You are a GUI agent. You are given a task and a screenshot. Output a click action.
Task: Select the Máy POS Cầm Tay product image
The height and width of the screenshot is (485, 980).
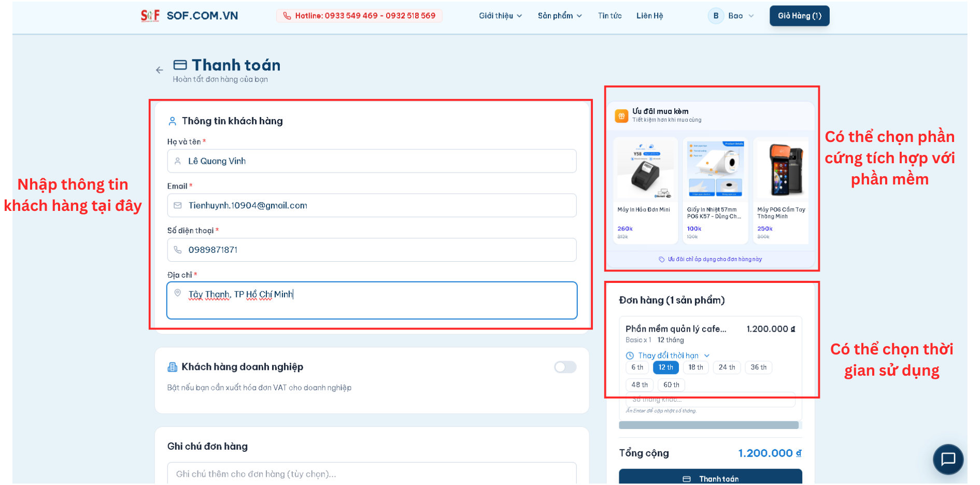[782, 170]
